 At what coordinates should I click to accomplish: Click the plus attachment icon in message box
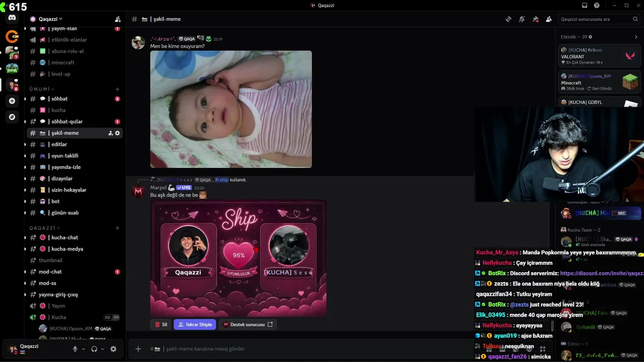point(138,349)
